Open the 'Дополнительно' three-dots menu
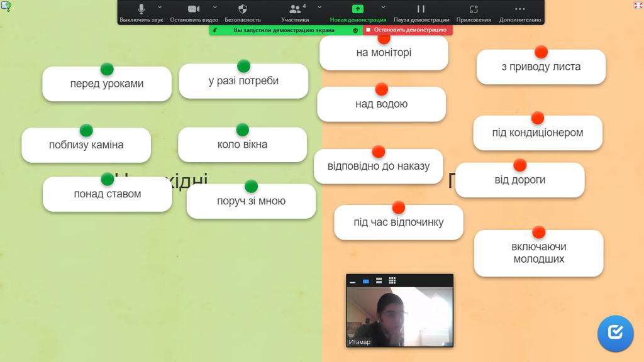 pyautogui.click(x=519, y=12)
